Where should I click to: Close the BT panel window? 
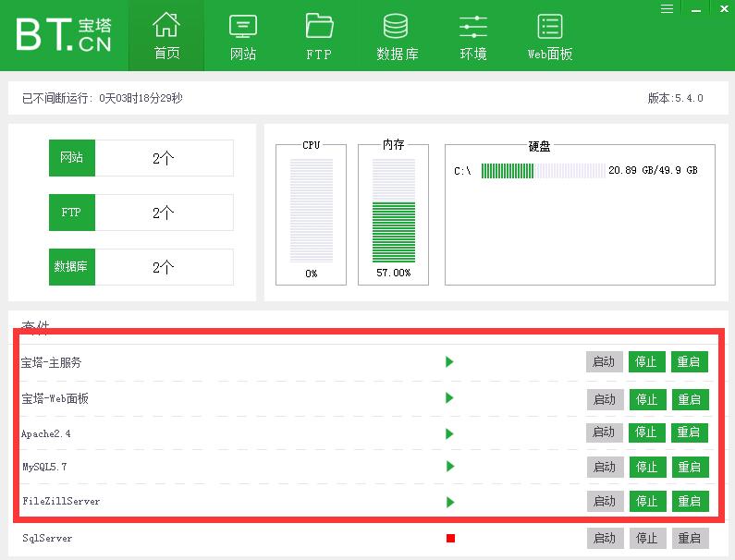point(724,9)
